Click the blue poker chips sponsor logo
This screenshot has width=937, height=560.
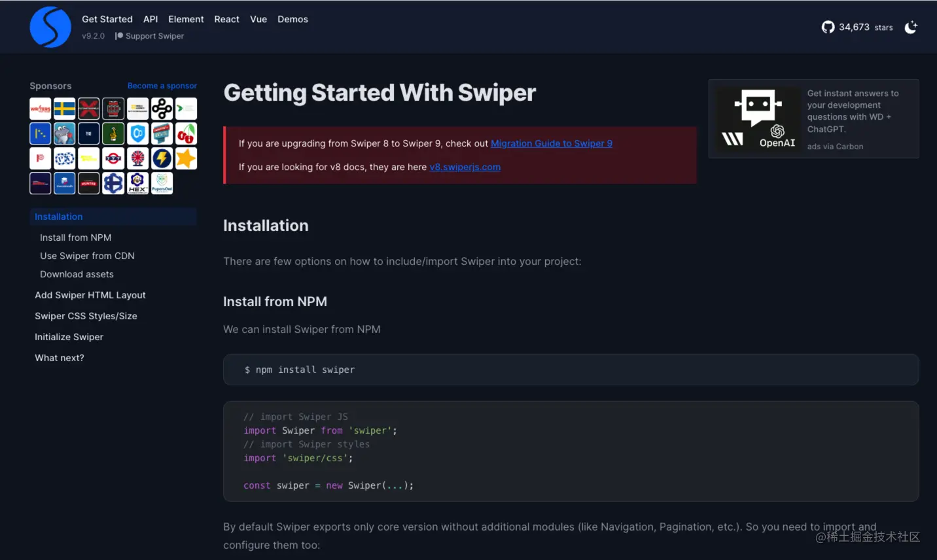[x=65, y=158]
